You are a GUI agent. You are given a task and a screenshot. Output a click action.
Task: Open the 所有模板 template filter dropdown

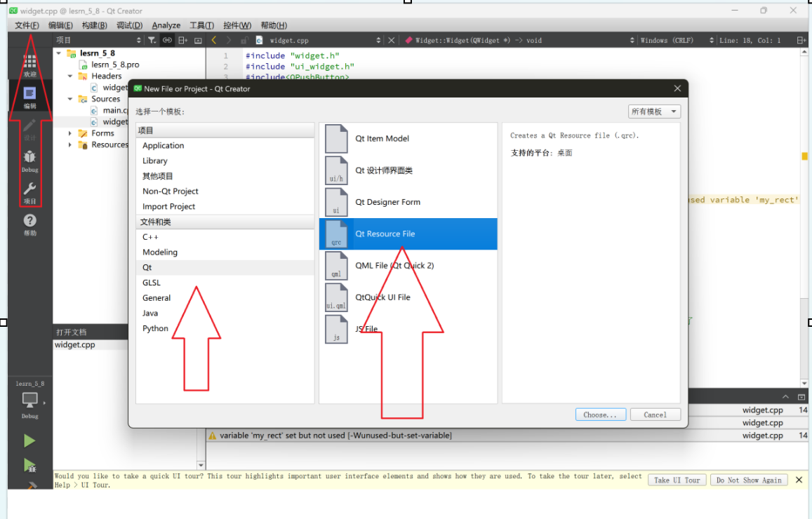[x=654, y=112]
